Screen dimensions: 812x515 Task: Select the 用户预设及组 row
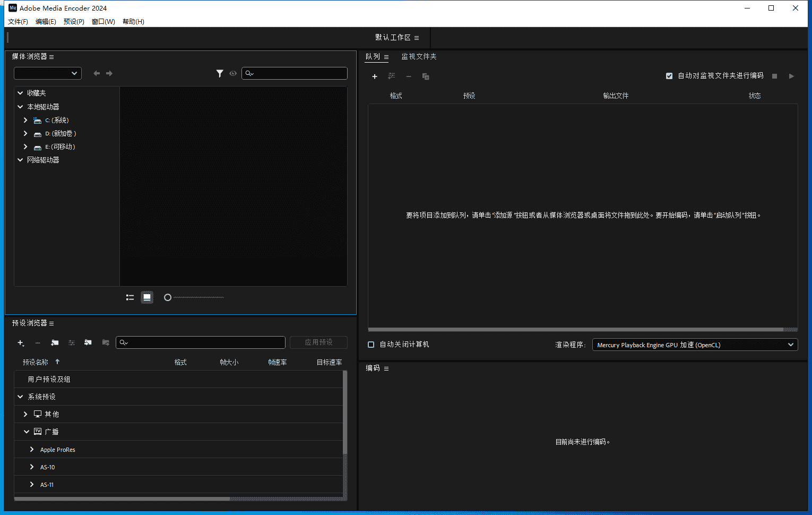[x=178, y=379]
